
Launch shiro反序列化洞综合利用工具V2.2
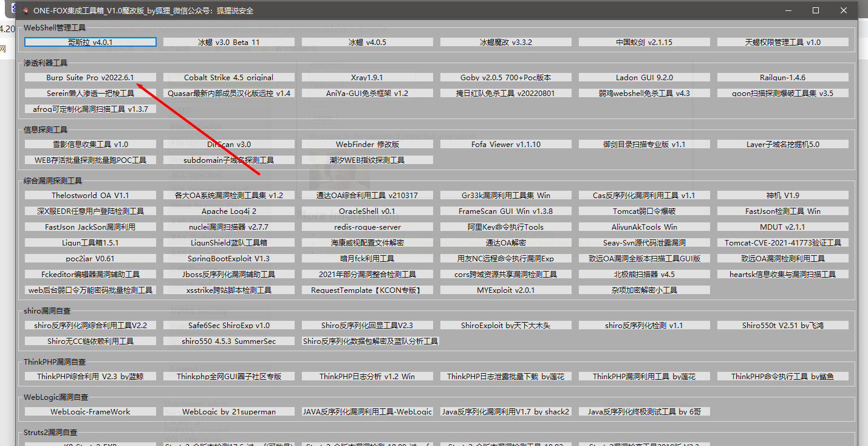click(91, 326)
